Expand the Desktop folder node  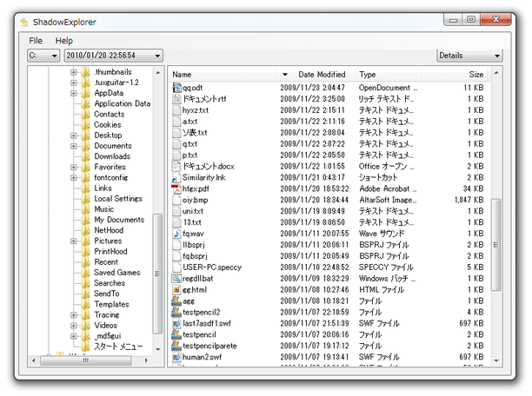pos(74,135)
